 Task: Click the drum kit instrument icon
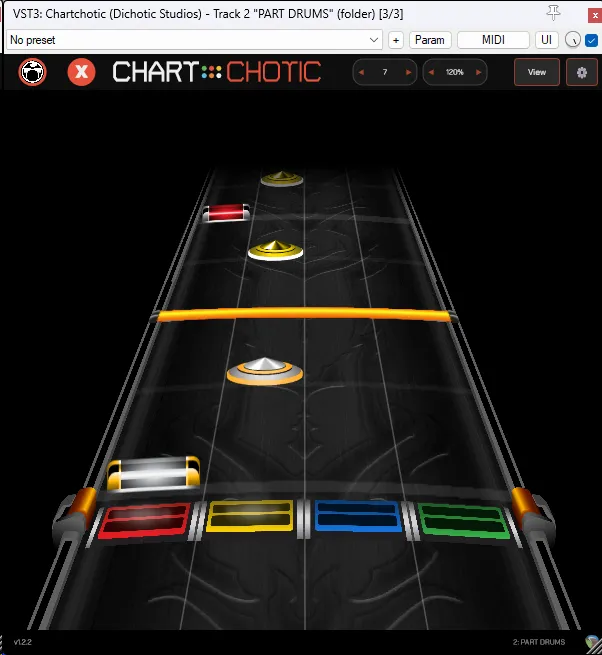pyautogui.click(x=32, y=72)
